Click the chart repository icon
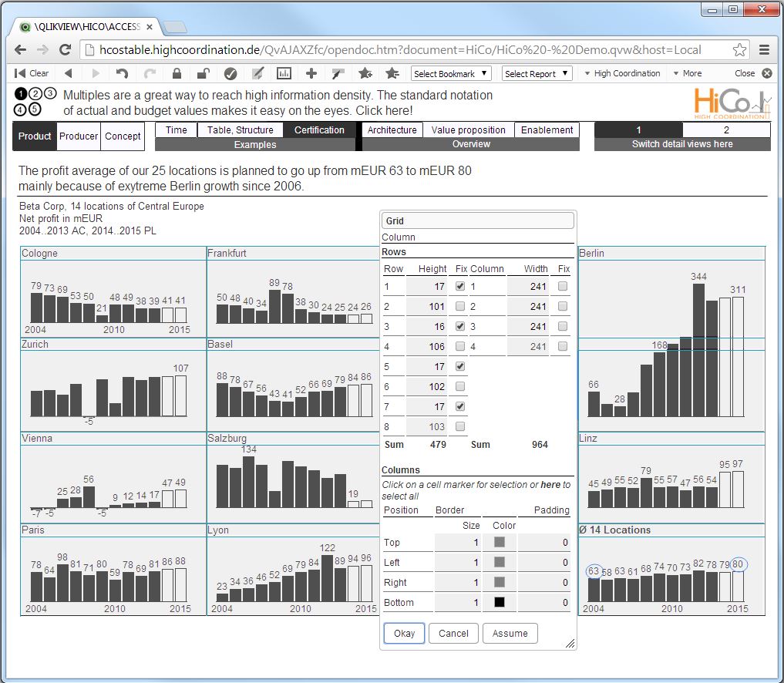The image size is (784, 683). coord(284,73)
